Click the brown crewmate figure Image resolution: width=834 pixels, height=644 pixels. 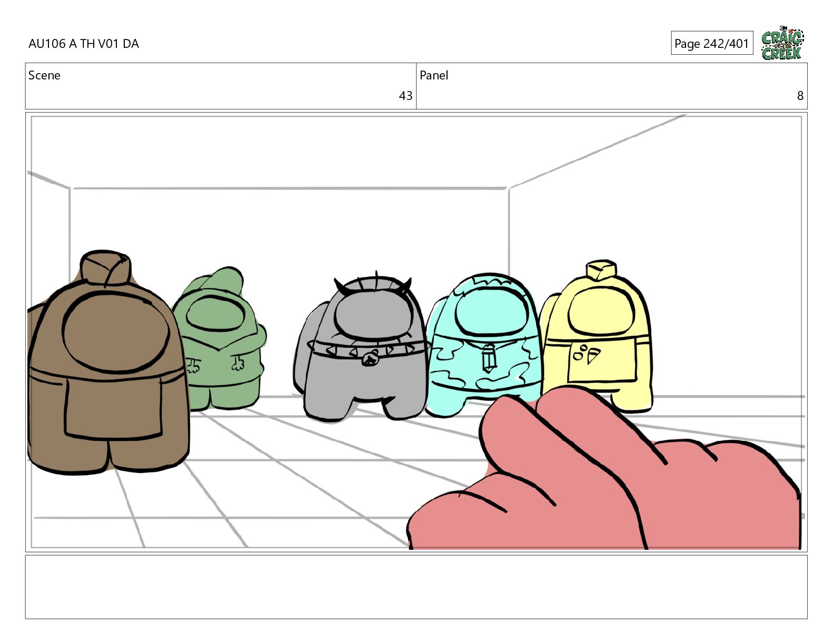tap(108, 363)
